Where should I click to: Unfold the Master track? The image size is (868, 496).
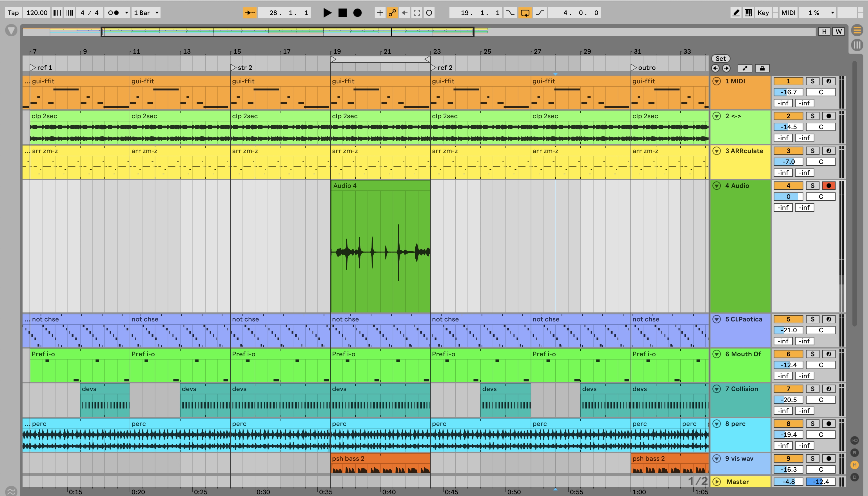tap(717, 482)
